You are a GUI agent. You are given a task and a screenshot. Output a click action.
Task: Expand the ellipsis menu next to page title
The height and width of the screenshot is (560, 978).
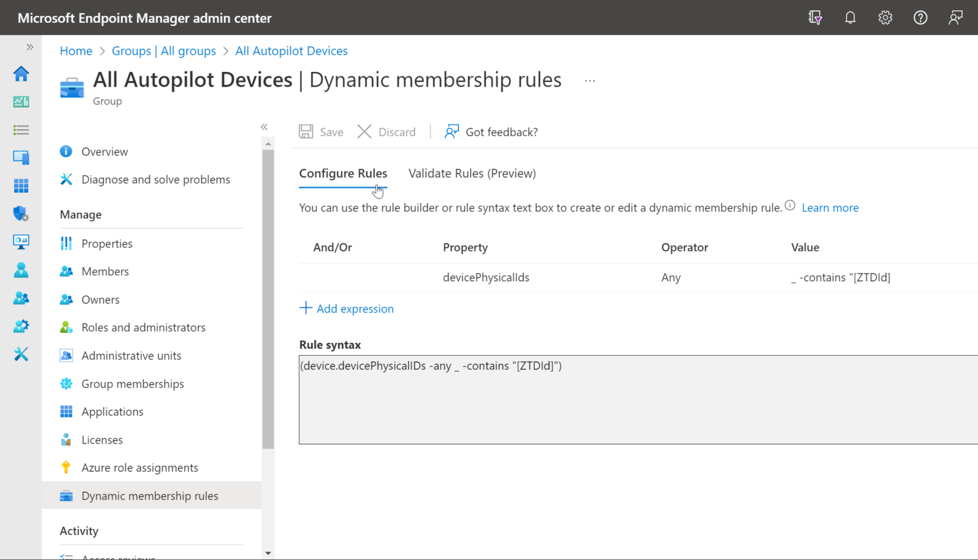pyautogui.click(x=590, y=80)
